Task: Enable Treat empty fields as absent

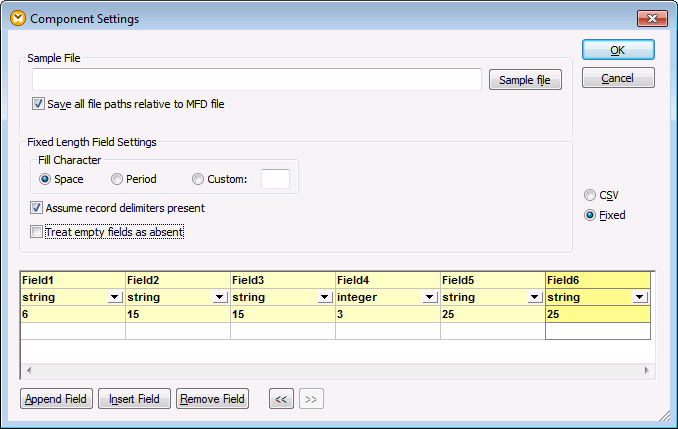Action: click(37, 232)
